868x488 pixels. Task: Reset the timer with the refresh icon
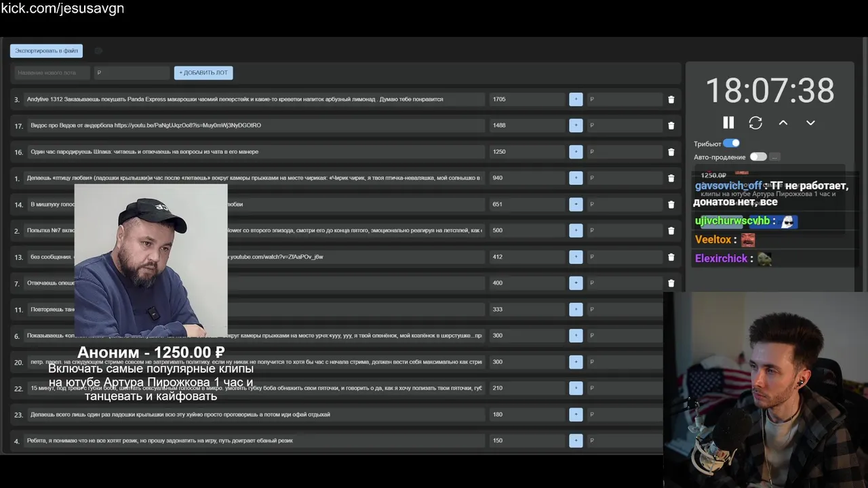click(755, 123)
